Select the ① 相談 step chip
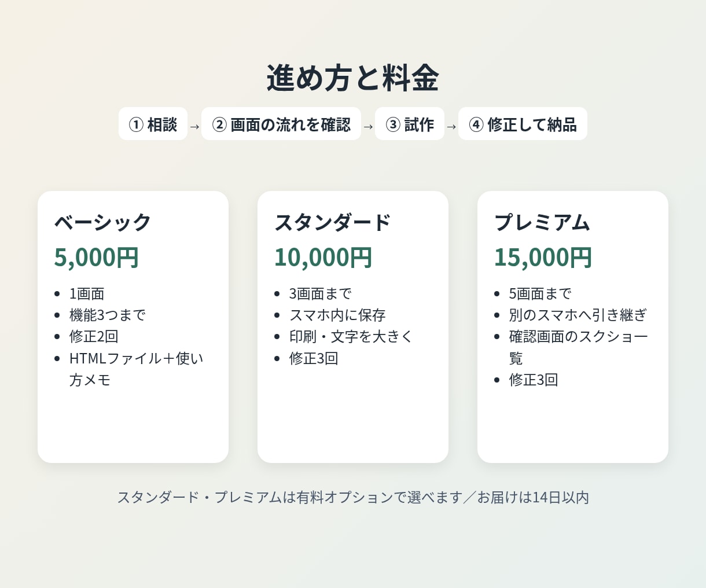 pyautogui.click(x=153, y=124)
